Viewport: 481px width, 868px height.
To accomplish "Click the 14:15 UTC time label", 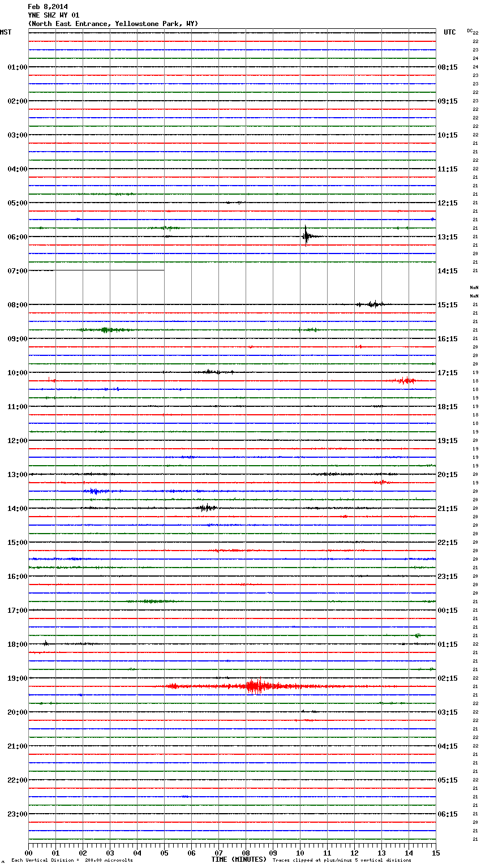I will [448, 271].
